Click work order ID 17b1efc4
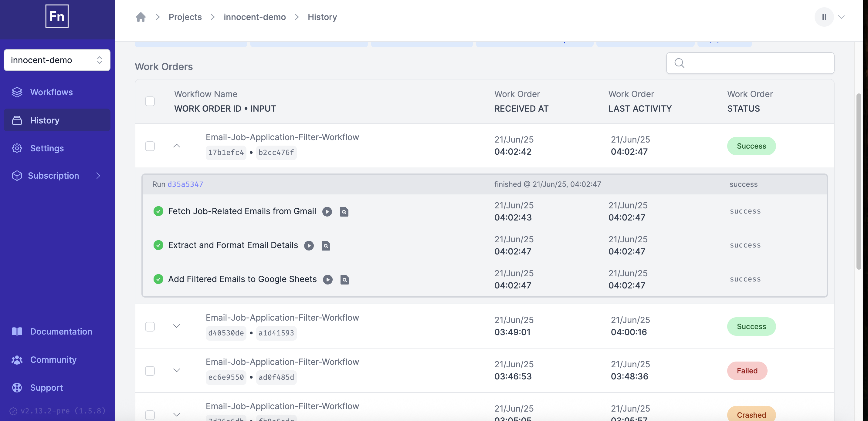Screen dimensions: 868x421 pos(226,153)
